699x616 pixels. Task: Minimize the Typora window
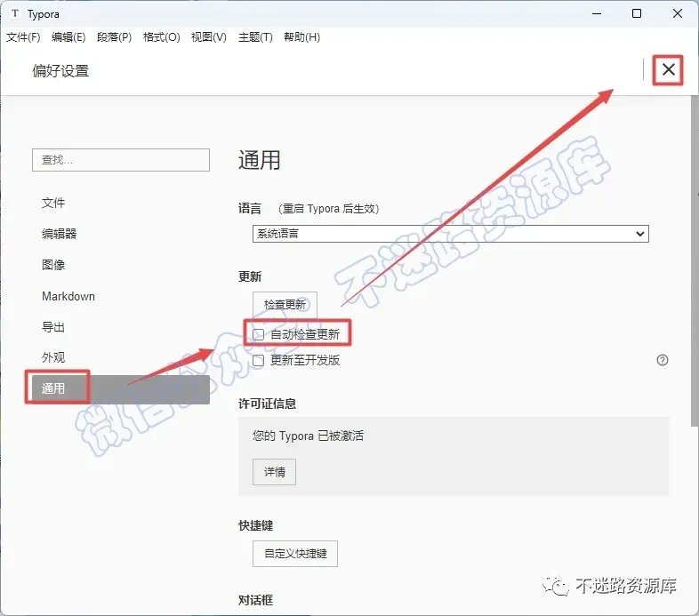coord(597,14)
